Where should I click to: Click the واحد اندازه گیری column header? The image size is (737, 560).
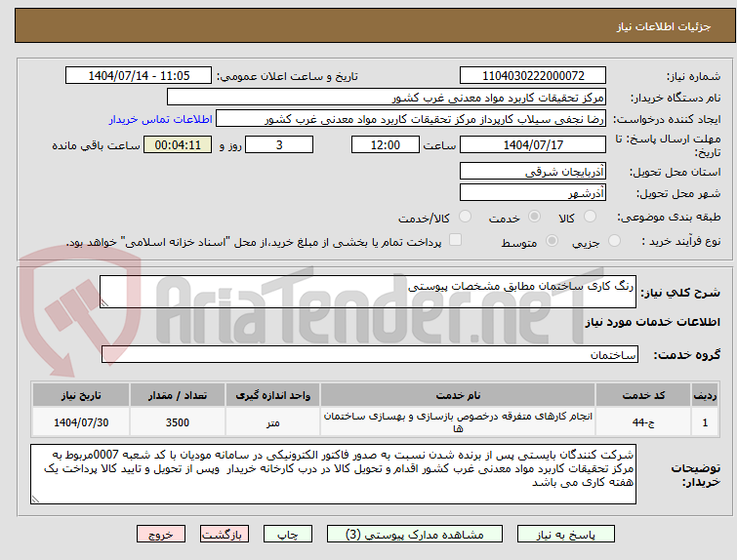click(272, 395)
